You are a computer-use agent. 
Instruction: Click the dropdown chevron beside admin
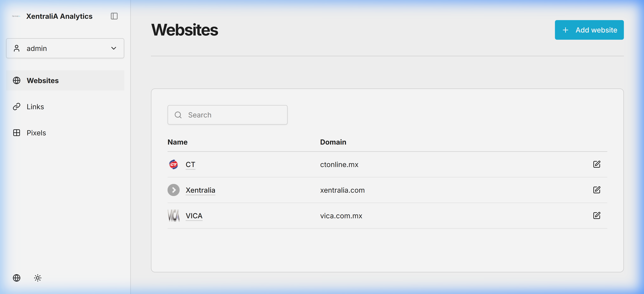(114, 48)
